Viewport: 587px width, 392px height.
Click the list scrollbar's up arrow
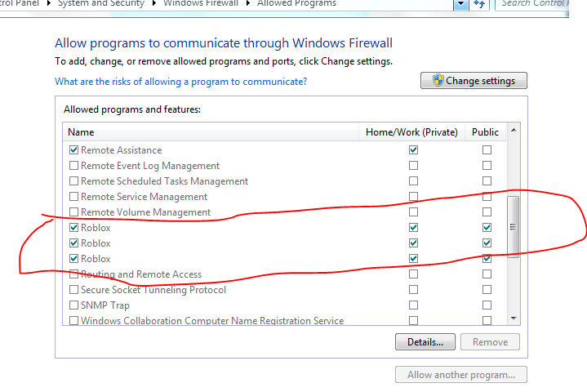coord(514,131)
